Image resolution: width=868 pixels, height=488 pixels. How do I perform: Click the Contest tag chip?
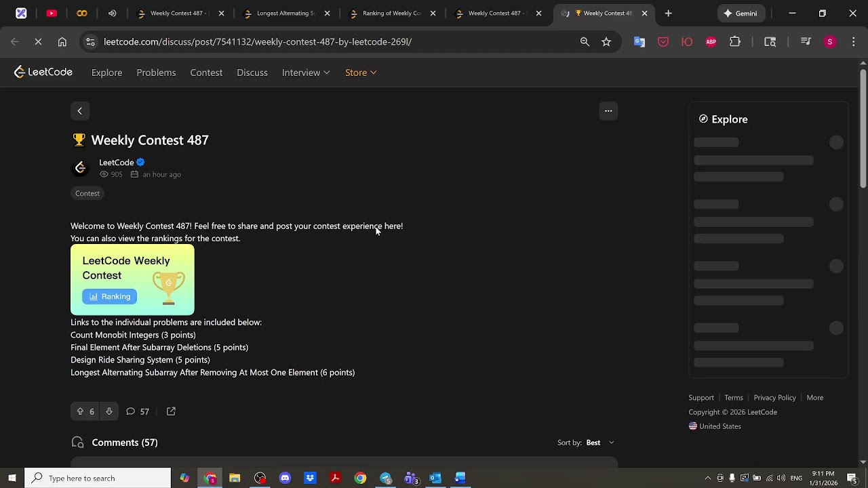pyautogui.click(x=87, y=194)
